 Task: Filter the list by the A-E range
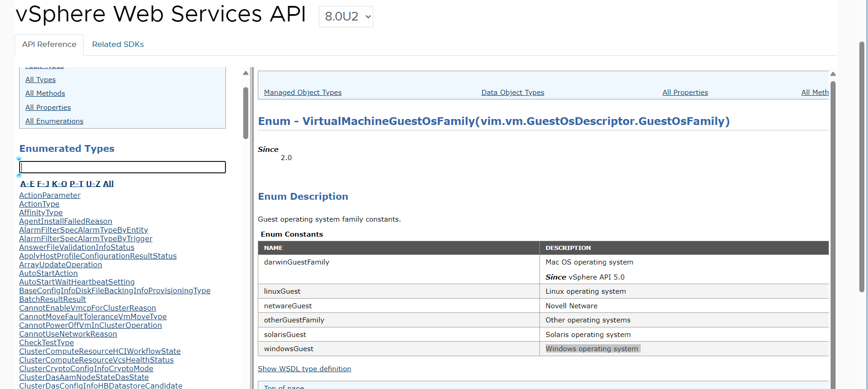[27, 184]
